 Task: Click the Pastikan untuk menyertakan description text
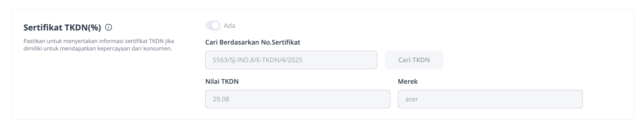point(99,41)
